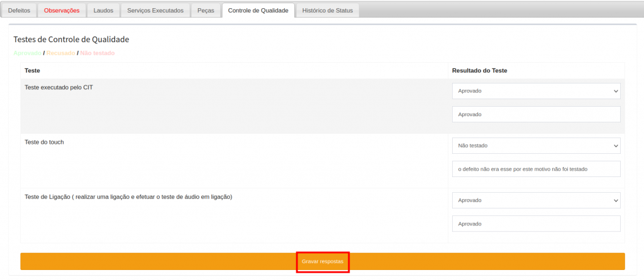Click the comment field under CIT test result

(536, 114)
